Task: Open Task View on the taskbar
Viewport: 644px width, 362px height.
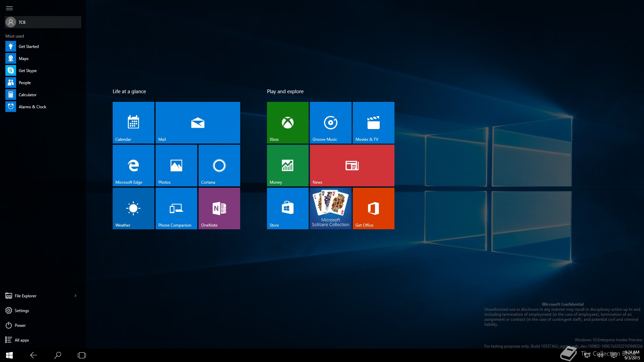Action: tap(82, 355)
